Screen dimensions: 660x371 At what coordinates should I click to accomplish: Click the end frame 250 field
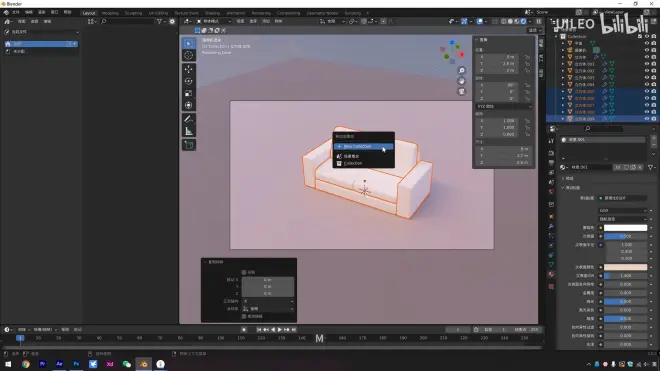528,330
